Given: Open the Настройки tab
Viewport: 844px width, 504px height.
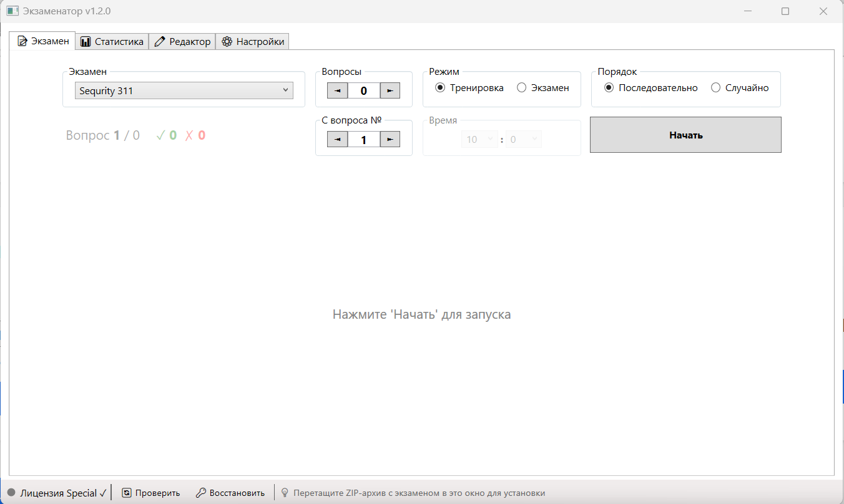Looking at the screenshot, I should (x=253, y=42).
